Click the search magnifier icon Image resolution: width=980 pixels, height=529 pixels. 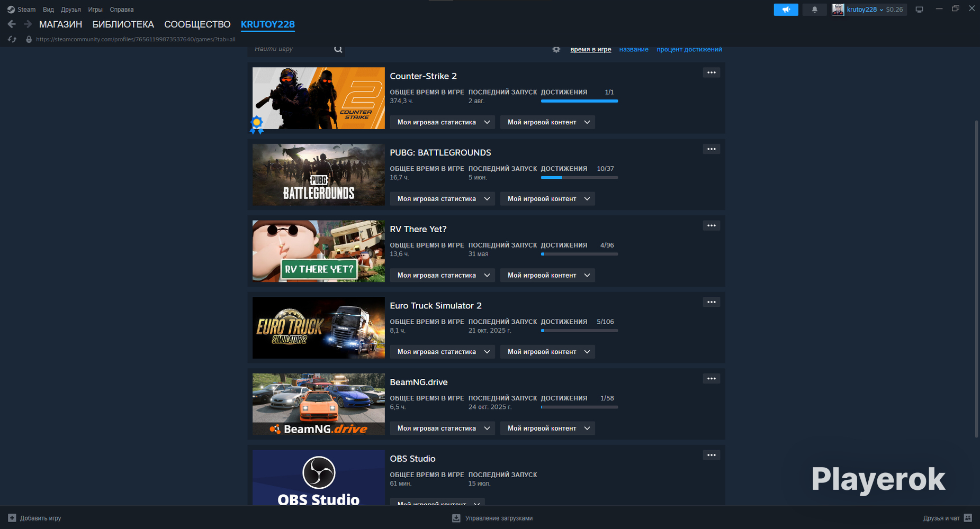338,49
